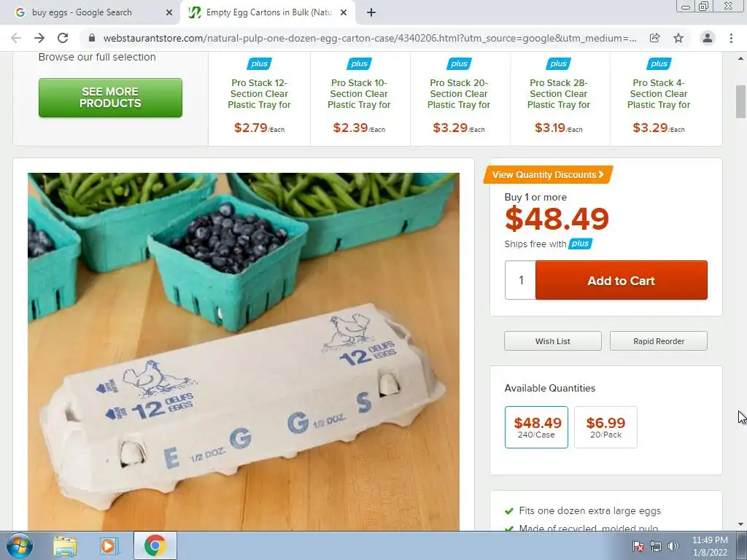747x560 pixels.
Task: Reload the page with the refresh icon
Action: 63,38
